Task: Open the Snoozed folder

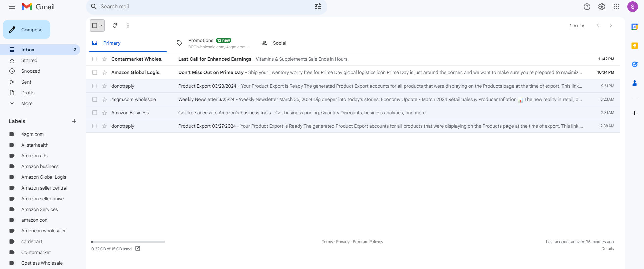Action: click(x=40, y=71)
